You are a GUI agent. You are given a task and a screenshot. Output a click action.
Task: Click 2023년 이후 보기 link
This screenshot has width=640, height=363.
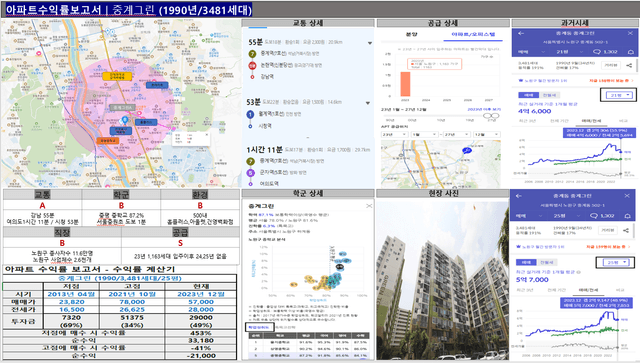click(x=484, y=109)
